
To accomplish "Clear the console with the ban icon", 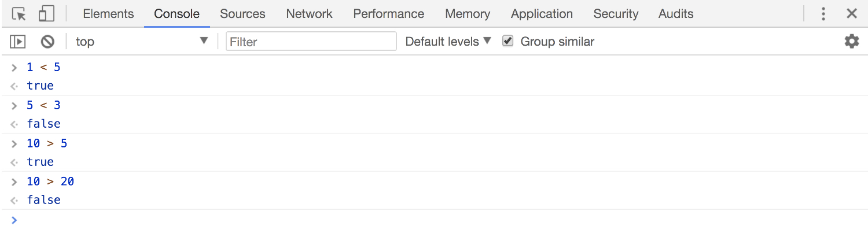I will (47, 42).
